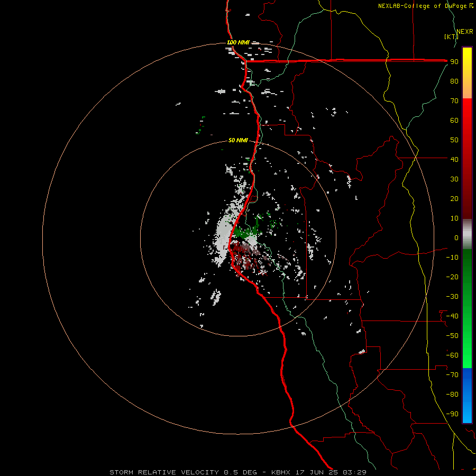Choose the -90 value on the scale
The height and width of the screenshot is (476, 476).
452,414
